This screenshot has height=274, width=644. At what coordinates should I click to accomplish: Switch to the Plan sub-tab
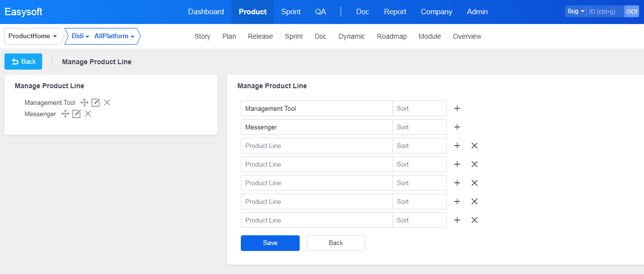[229, 36]
